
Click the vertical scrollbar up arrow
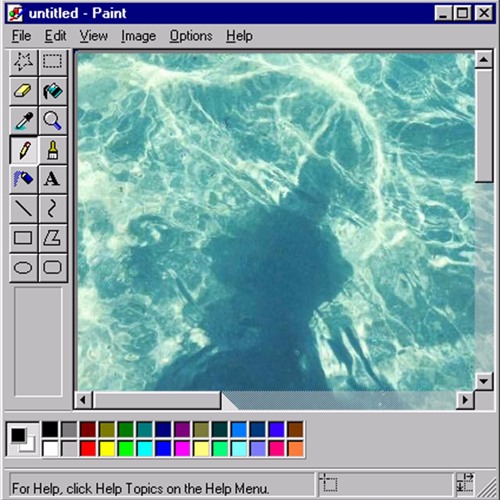pyautogui.click(x=484, y=60)
